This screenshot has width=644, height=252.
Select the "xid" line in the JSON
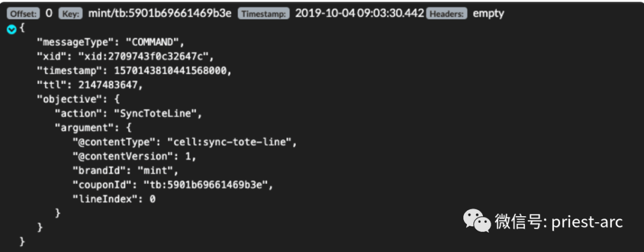coord(125,57)
